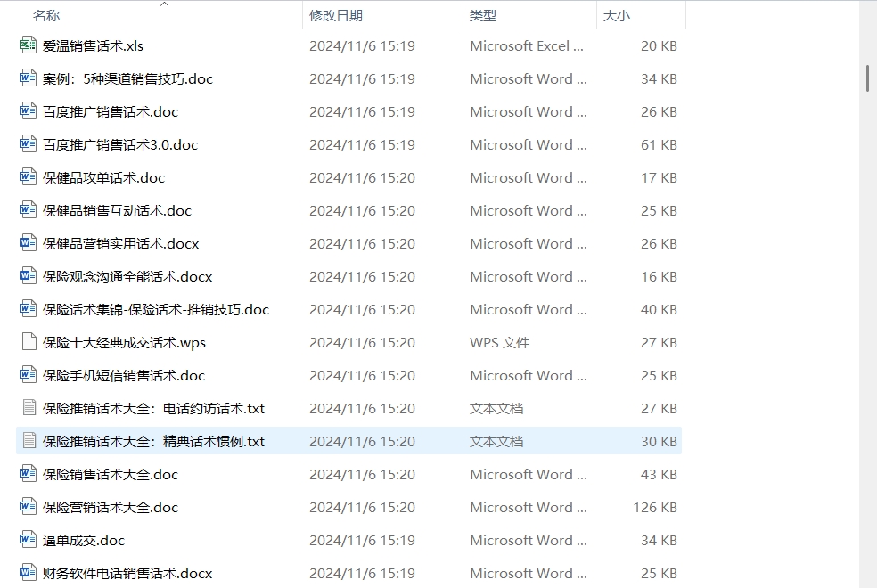877x588 pixels.
Task: Click Word icon of 保险手机短信销售话术.doc
Action: tap(29, 375)
